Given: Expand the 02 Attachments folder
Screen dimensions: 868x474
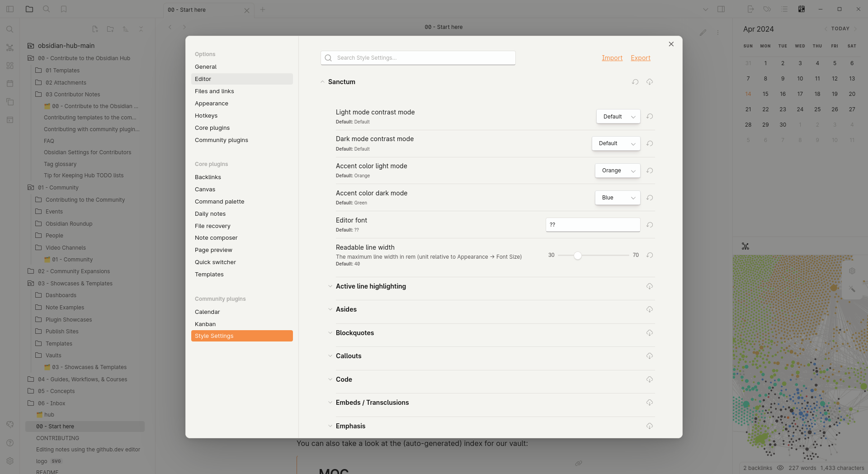Looking at the screenshot, I should coord(66,83).
